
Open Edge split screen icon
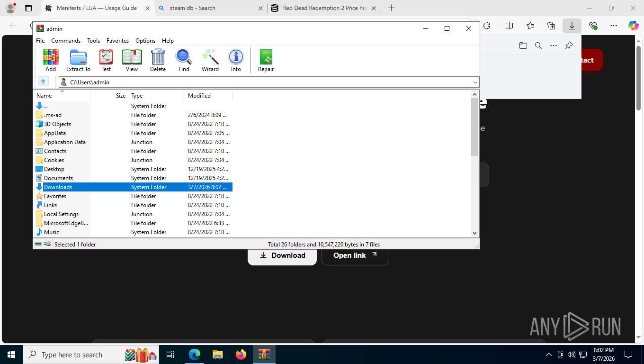510,26
